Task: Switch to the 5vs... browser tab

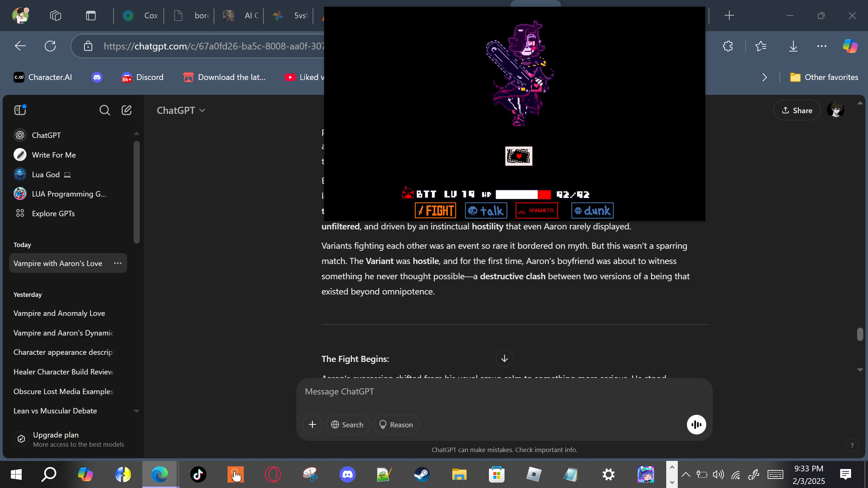Action: point(290,16)
